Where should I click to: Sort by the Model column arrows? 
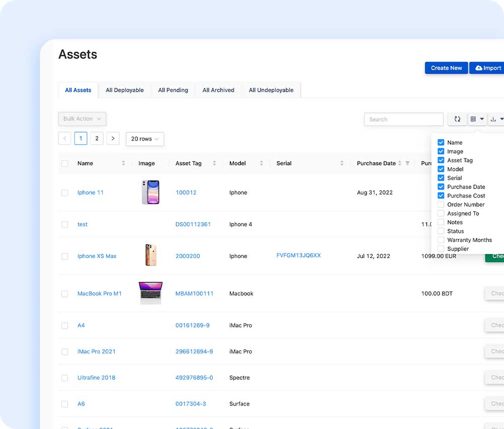pos(261,163)
